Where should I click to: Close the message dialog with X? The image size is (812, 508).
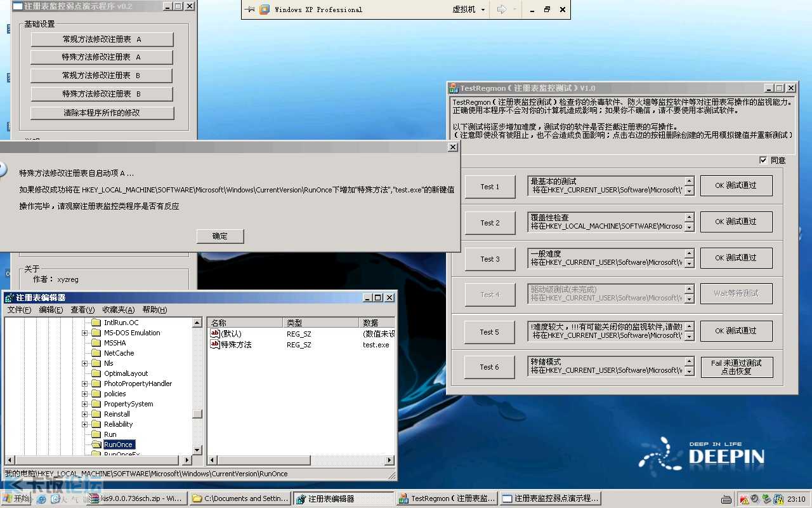click(x=452, y=147)
